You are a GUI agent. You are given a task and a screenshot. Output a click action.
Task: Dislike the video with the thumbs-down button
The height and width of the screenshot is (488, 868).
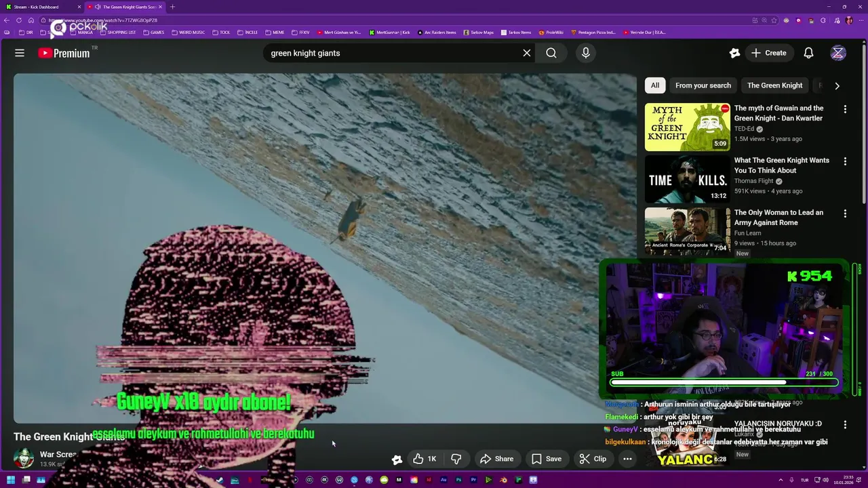(456, 459)
